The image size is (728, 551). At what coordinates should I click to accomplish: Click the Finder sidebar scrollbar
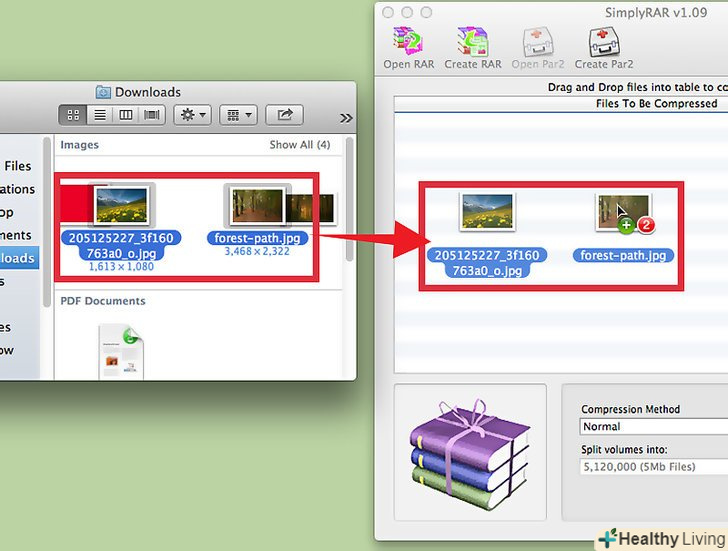click(x=47, y=222)
